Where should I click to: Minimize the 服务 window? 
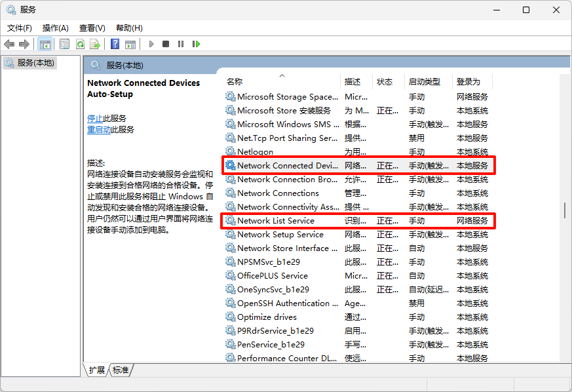tap(497, 10)
